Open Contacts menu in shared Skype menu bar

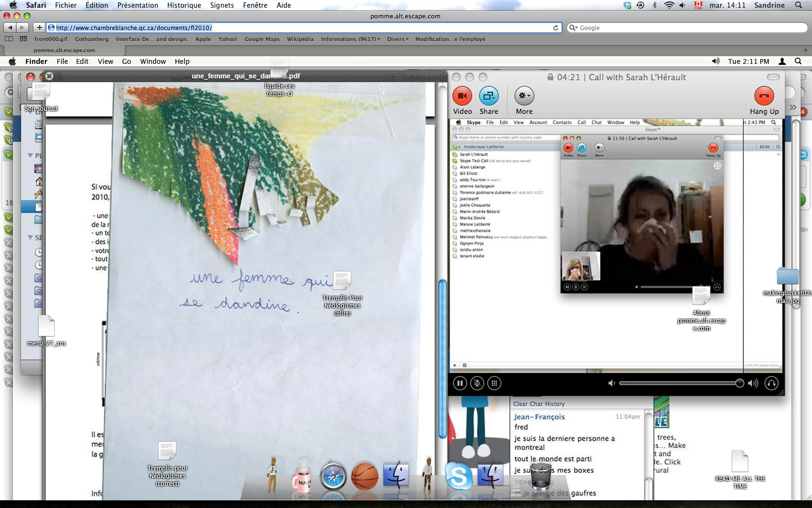pyautogui.click(x=562, y=122)
